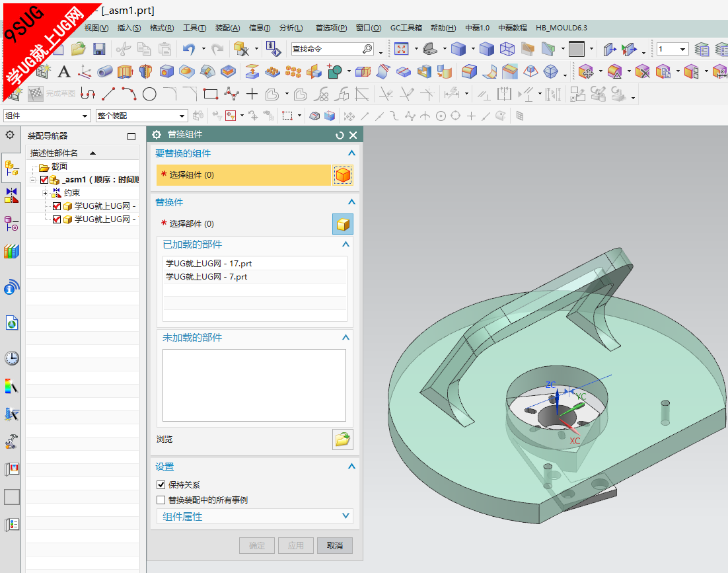Uncheck the last component checkbox in the tree
Image resolution: width=728 pixels, height=573 pixels.
pos(57,219)
